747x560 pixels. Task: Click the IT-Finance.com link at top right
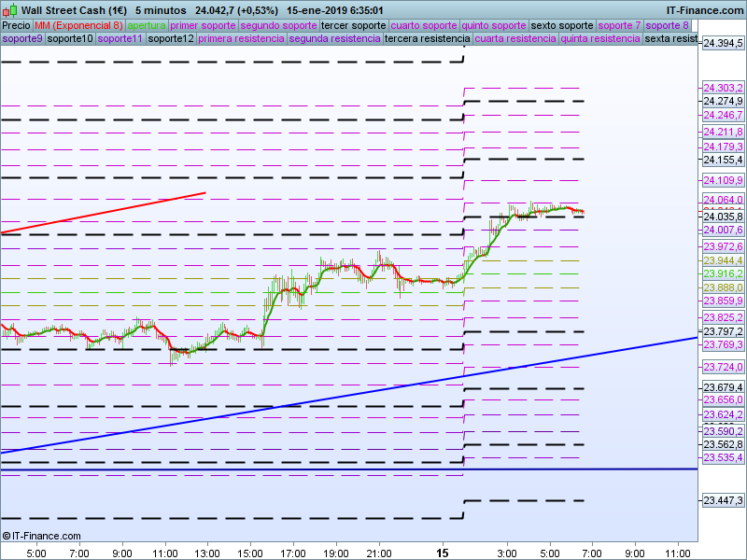tap(705, 10)
